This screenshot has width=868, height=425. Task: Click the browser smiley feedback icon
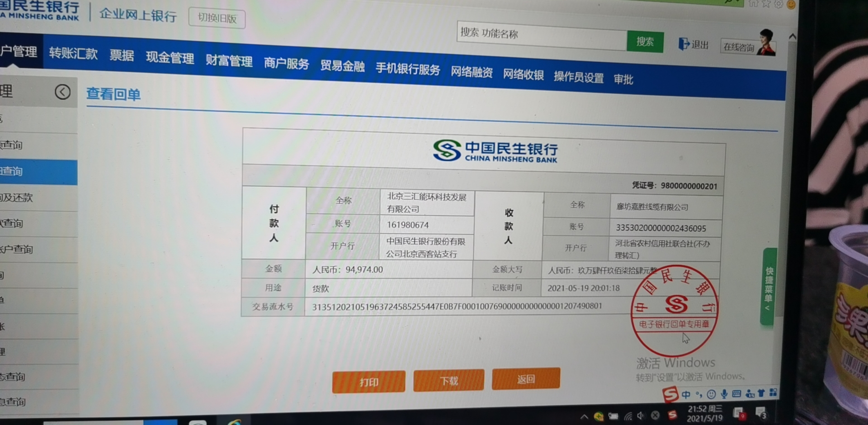pyautogui.click(x=791, y=5)
